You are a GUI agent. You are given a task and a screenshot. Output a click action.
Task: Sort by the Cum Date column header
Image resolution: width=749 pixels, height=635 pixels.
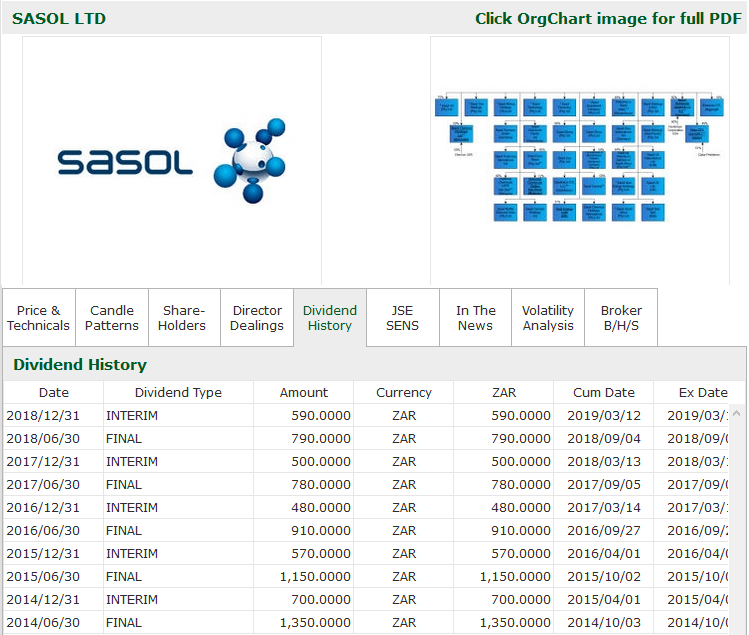(x=604, y=392)
